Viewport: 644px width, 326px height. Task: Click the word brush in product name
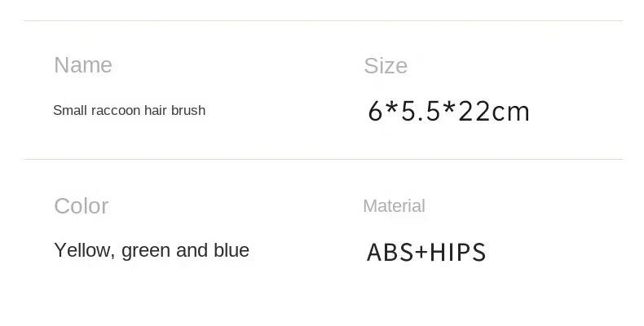[188, 110]
